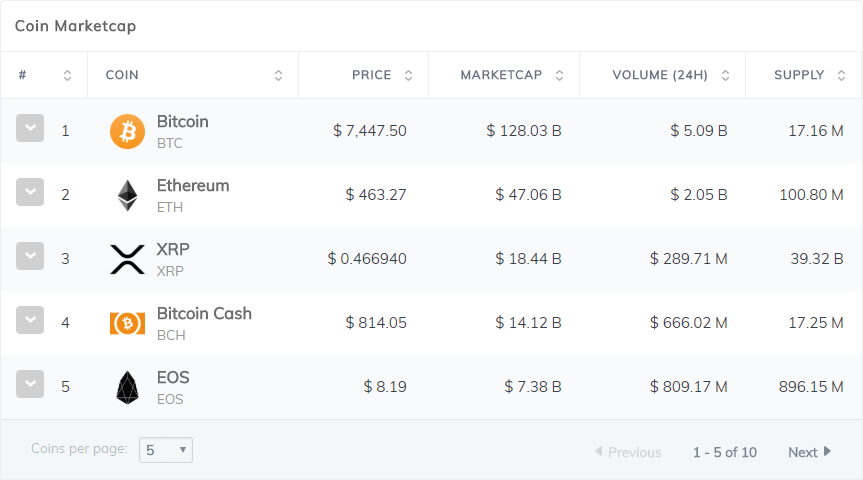This screenshot has width=863, height=480.
Task: Expand the Ethereum row details
Action: pos(30,192)
